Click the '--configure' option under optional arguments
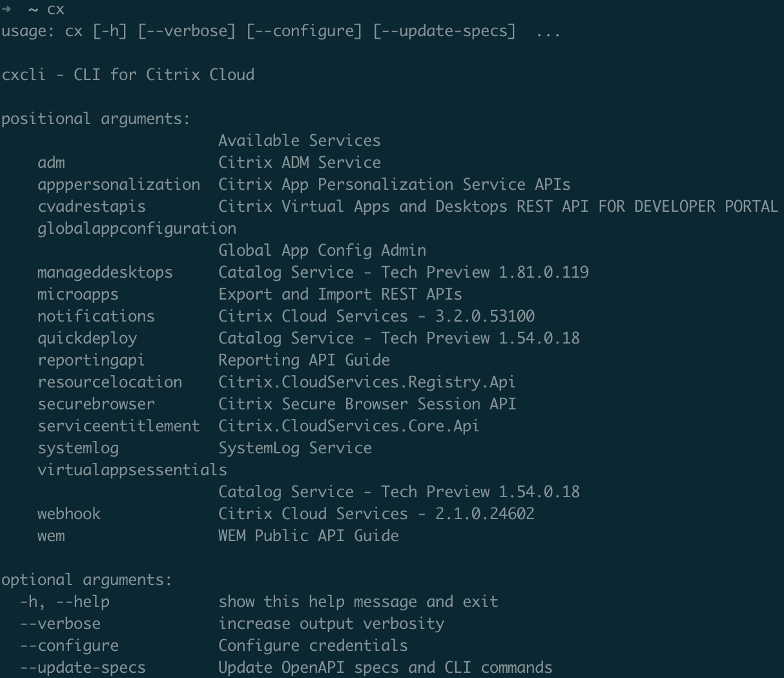Image resolution: width=784 pixels, height=678 pixels. pyautogui.click(x=69, y=646)
